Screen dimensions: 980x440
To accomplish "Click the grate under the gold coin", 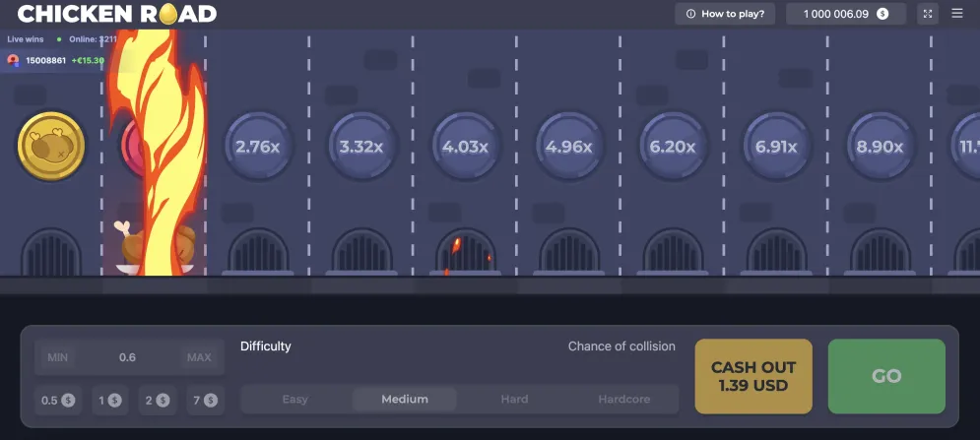I will click(50, 252).
